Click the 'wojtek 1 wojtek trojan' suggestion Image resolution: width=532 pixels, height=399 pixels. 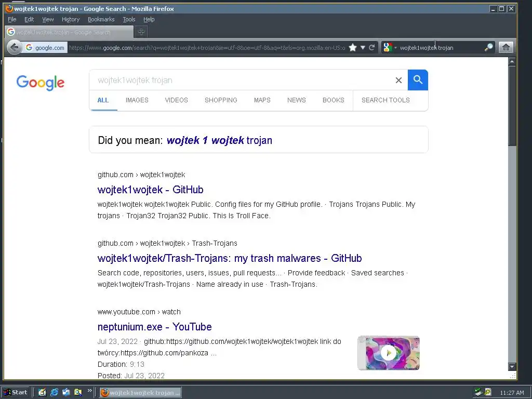219,140
